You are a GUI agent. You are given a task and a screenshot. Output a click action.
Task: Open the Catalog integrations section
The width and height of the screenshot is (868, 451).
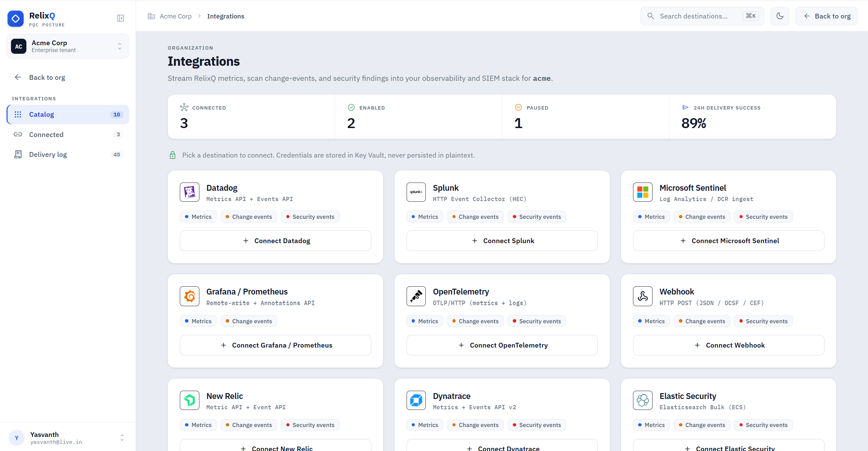(68, 114)
